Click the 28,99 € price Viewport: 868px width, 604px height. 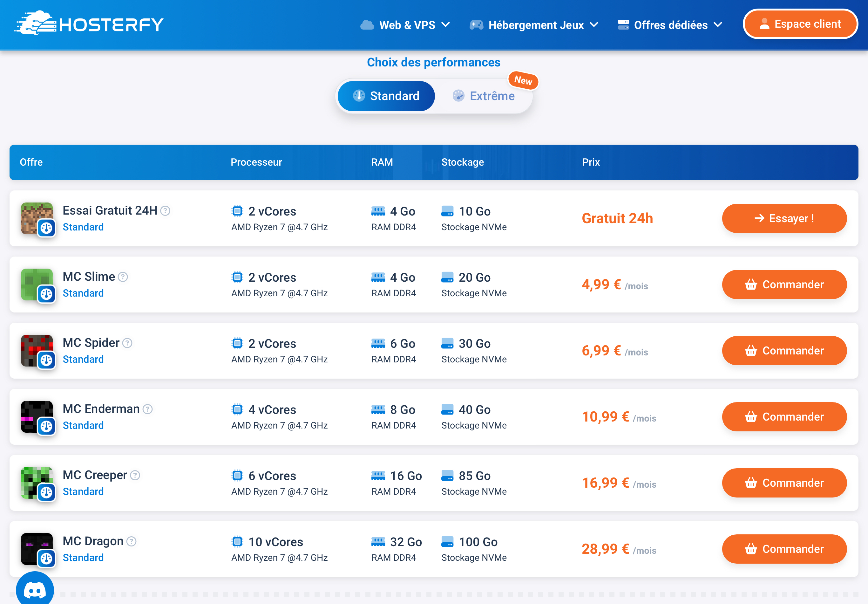[606, 549]
